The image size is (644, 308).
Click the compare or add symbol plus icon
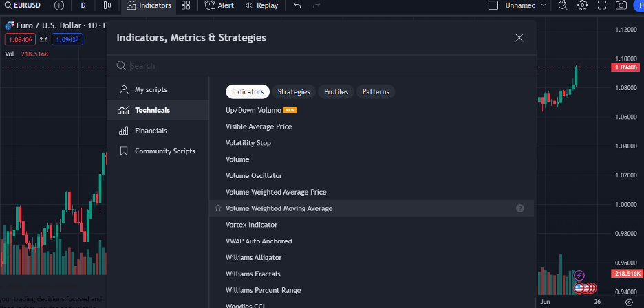pyautogui.click(x=59, y=5)
